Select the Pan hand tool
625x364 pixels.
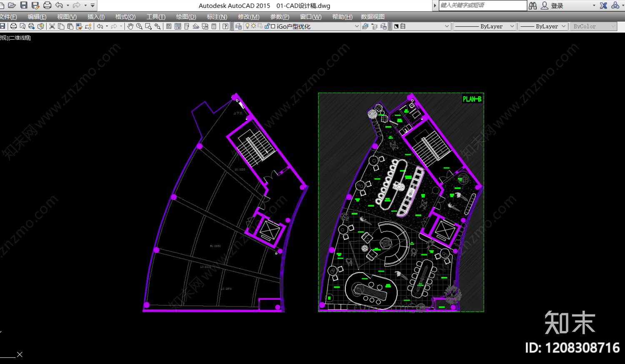pyautogui.click(x=130, y=26)
